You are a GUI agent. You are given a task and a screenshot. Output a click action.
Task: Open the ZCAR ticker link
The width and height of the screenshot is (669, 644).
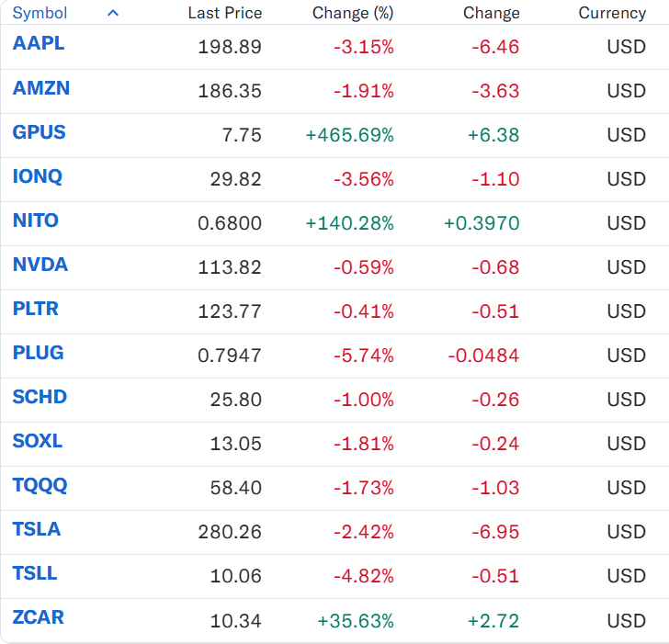(x=38, y=617)
